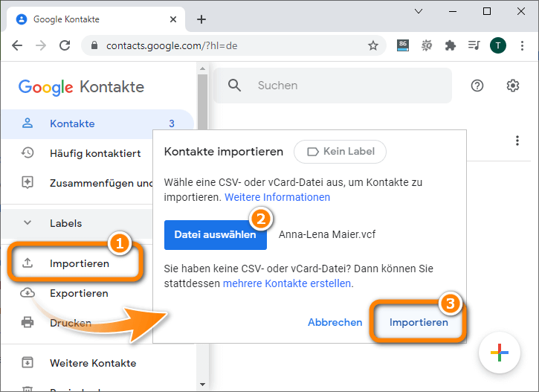Click the Google Kontakte logo

tap(81, 87)
